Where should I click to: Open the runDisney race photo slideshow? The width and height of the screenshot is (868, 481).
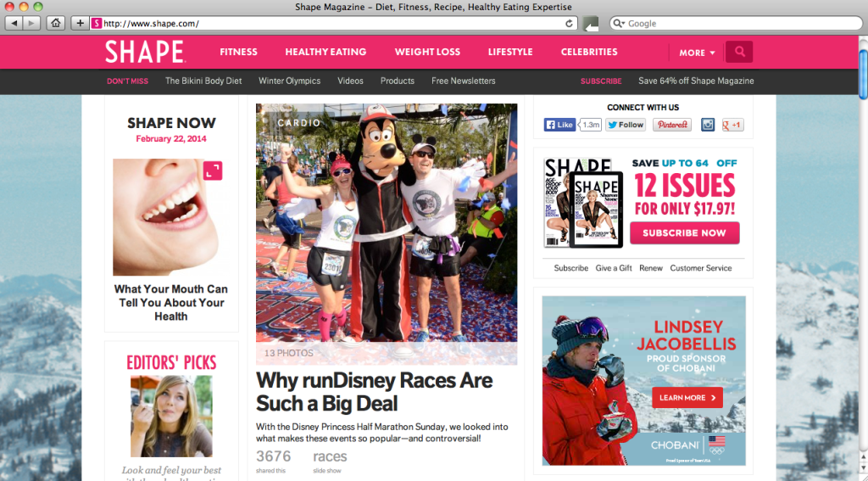[x=387, y=232]
